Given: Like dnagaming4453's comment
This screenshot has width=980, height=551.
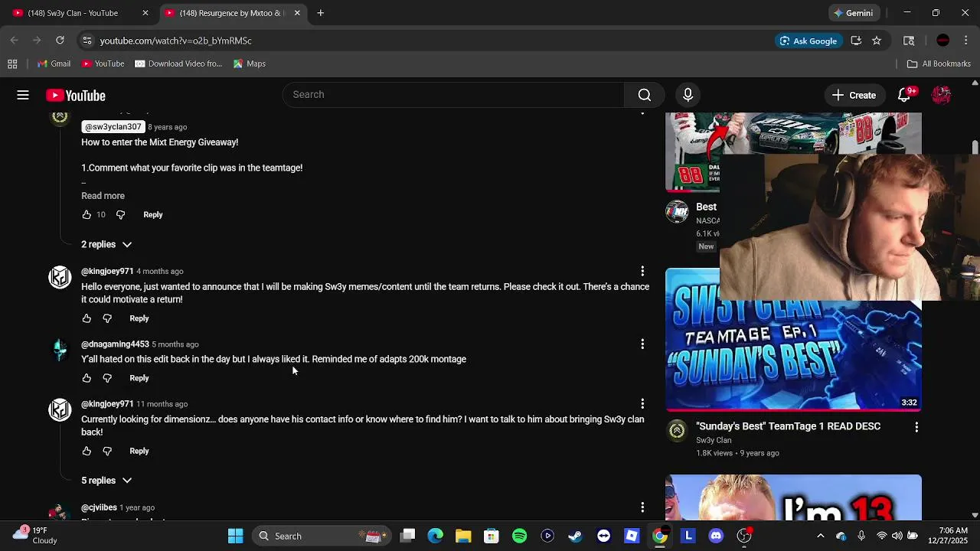Looking at the screenshot, I should [87, 378].
